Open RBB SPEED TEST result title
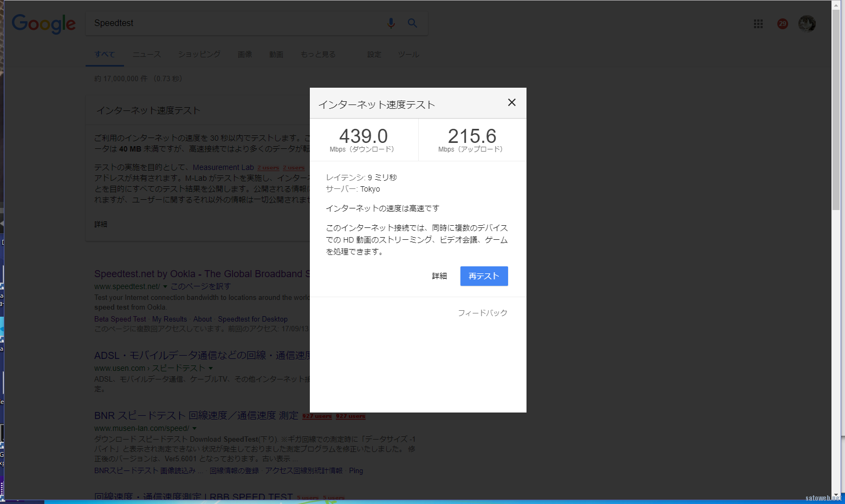The image size is (845, 504). (193, 497)
